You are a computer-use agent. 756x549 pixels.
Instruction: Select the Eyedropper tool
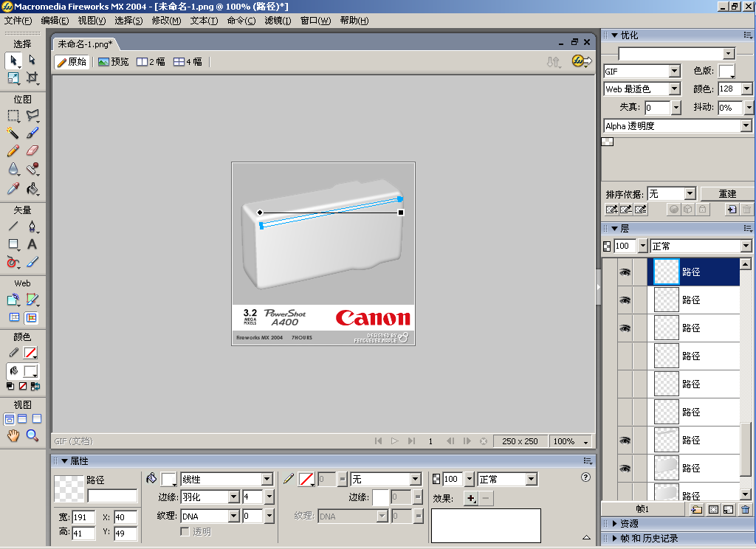click(13, 188)
